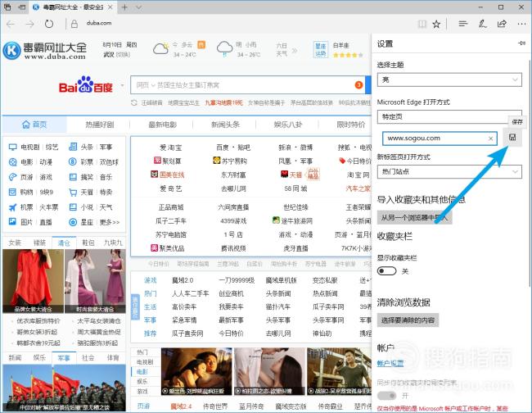Toggle the sync favorites switch
Viewport: 532px width, 413px height.
tap(387, 396)
